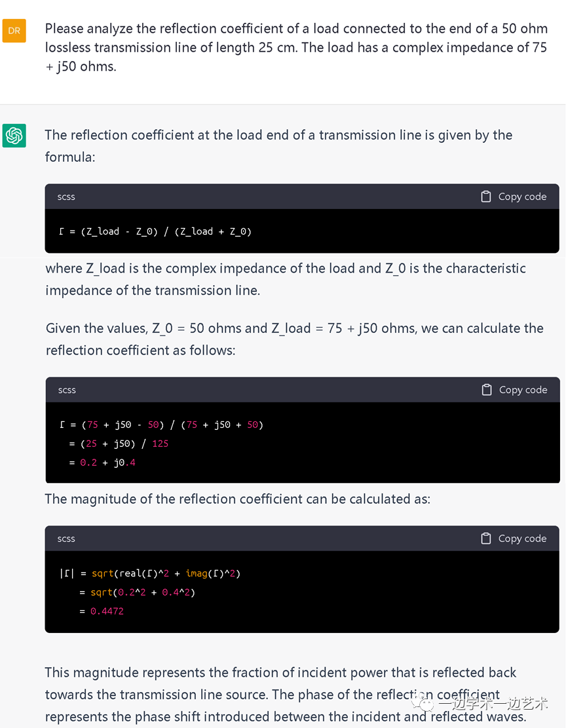
Task: Click the green ChatGPT logo avatar
Action: (x=14, y=136)
